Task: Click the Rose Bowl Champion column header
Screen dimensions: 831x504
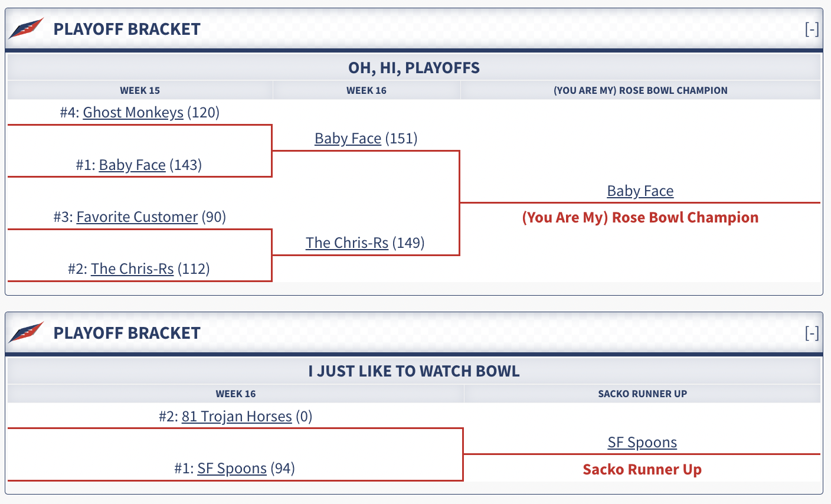Action: click(640, 90)
